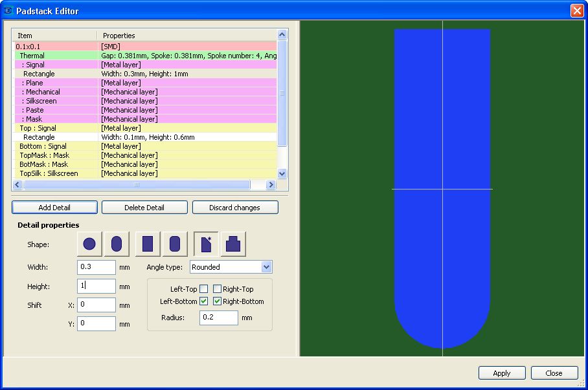Select the 'Bottom : Signal' row
The width and height of the screenshot is (588, 390).
pos(146,146)
